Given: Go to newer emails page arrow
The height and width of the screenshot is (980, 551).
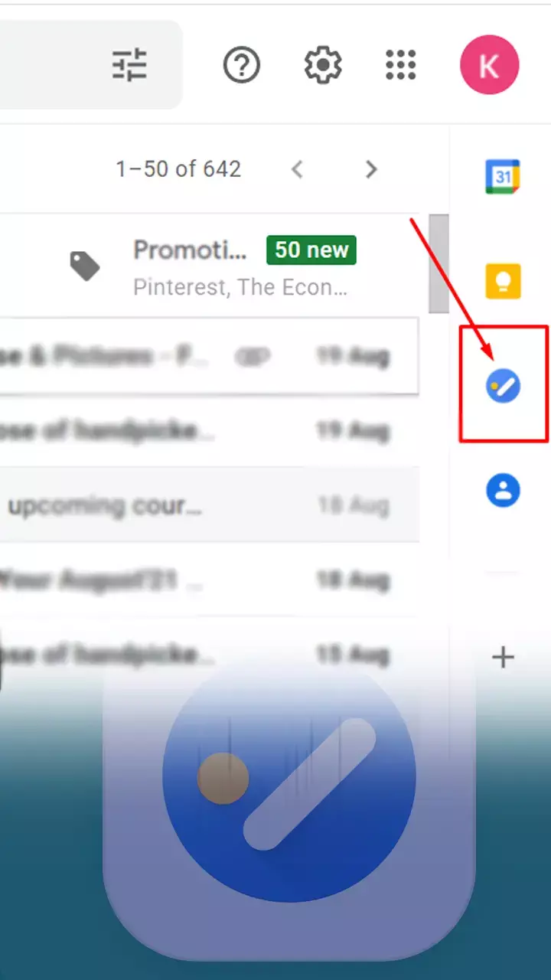Looking at the screenshot, I should tap(298, 169).
